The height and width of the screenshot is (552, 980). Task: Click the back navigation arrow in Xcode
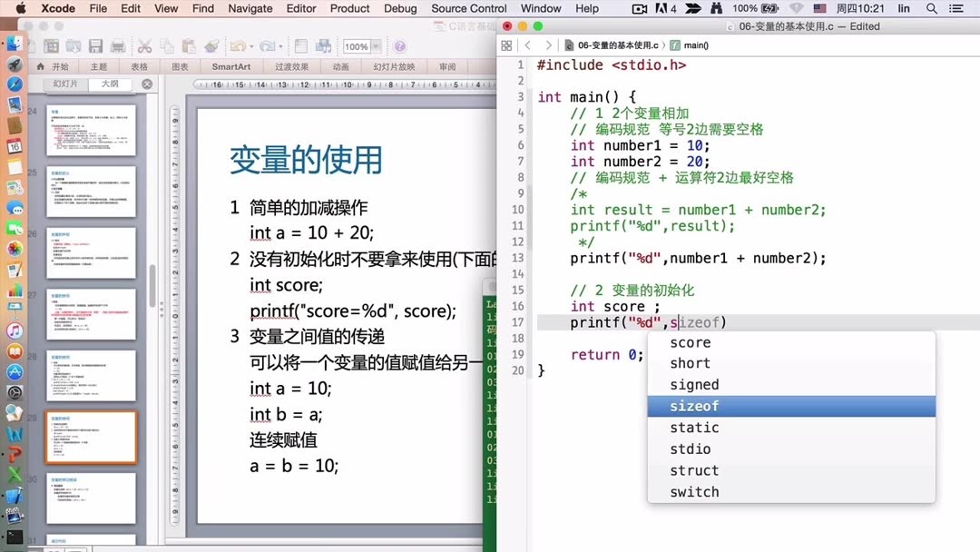pos(529,44)
